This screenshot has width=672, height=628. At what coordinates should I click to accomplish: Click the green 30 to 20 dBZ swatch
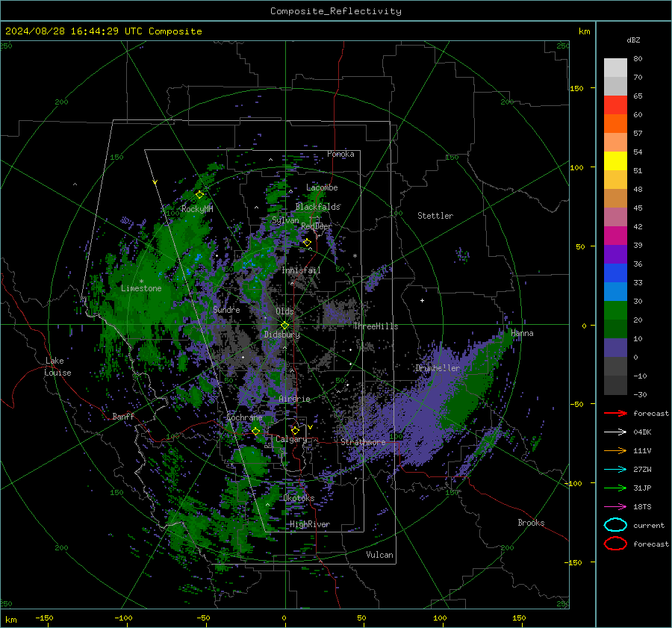pos(615,310)
